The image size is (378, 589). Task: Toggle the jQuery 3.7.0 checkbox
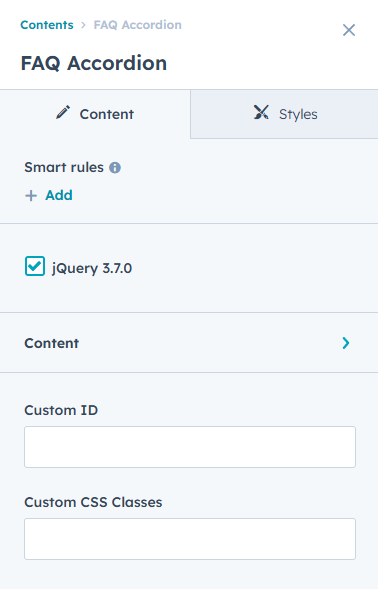coord(35,266)
